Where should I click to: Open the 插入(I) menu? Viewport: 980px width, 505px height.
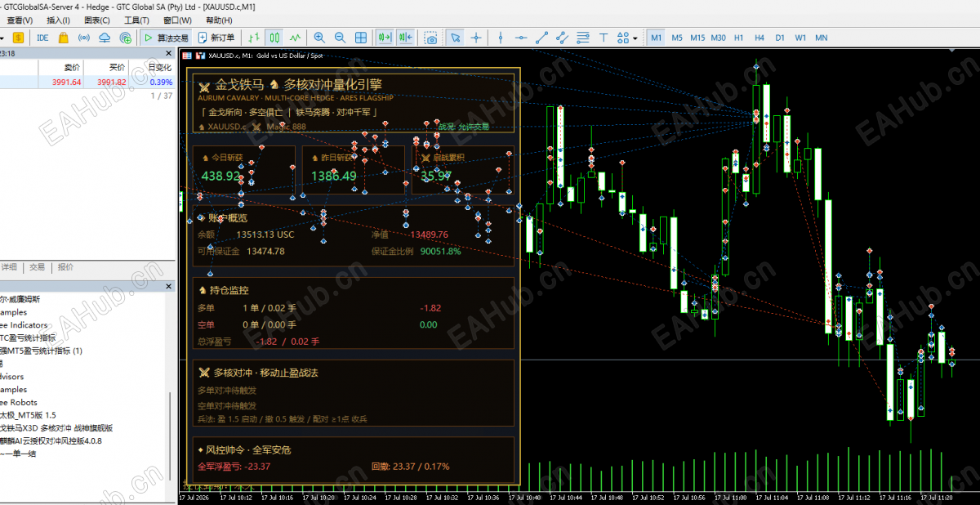pos(58,20)
